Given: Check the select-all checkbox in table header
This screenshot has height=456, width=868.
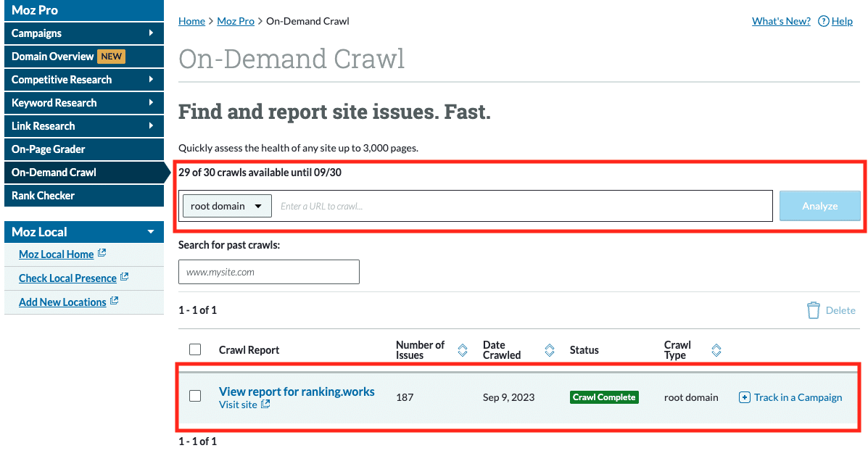Looking at the screenshot, I should point(195,349).
